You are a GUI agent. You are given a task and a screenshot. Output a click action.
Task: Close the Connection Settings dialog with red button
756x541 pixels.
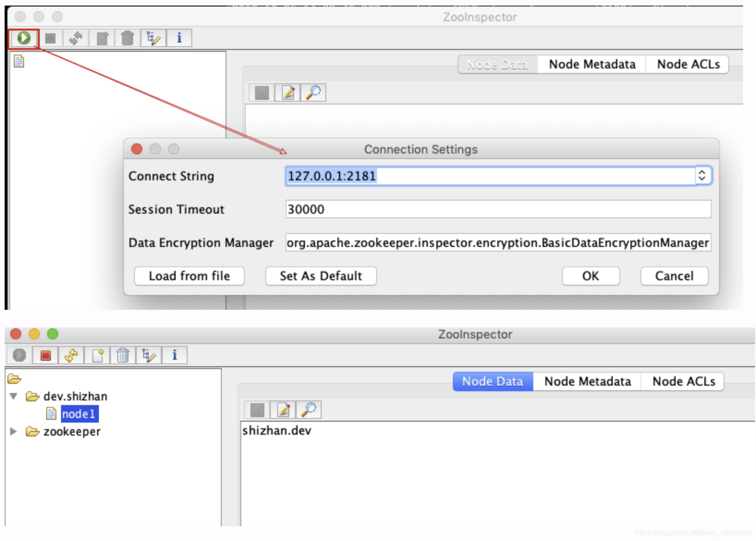coord(137,149)
